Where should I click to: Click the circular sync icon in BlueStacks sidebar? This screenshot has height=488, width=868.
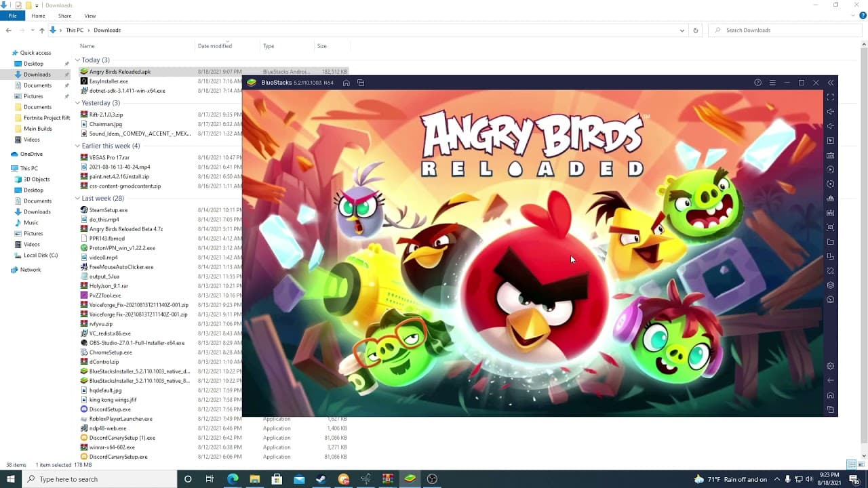click(831, 184)
